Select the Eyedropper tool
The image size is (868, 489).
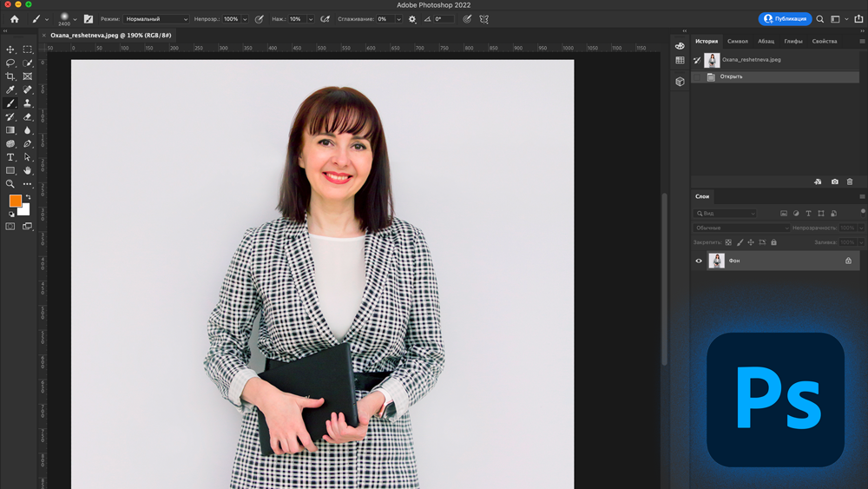pyautogui.click(x=10, y=89)
